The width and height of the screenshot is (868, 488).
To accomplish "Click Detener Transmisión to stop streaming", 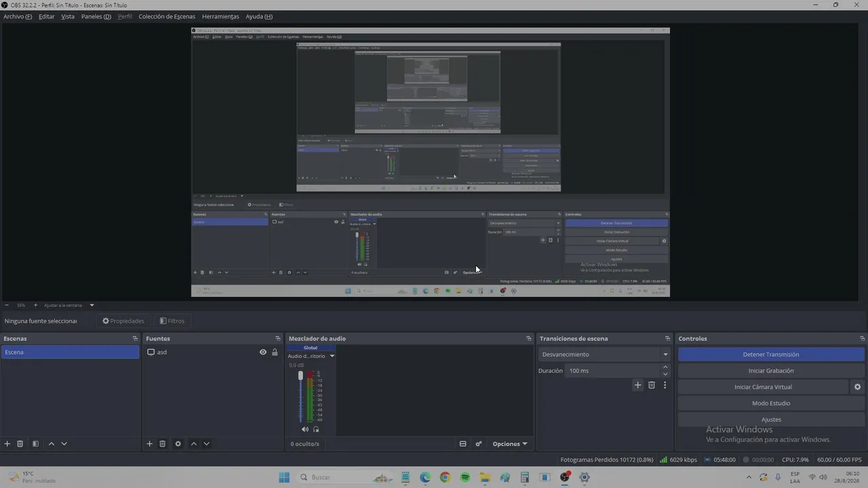I will point(771,354).
